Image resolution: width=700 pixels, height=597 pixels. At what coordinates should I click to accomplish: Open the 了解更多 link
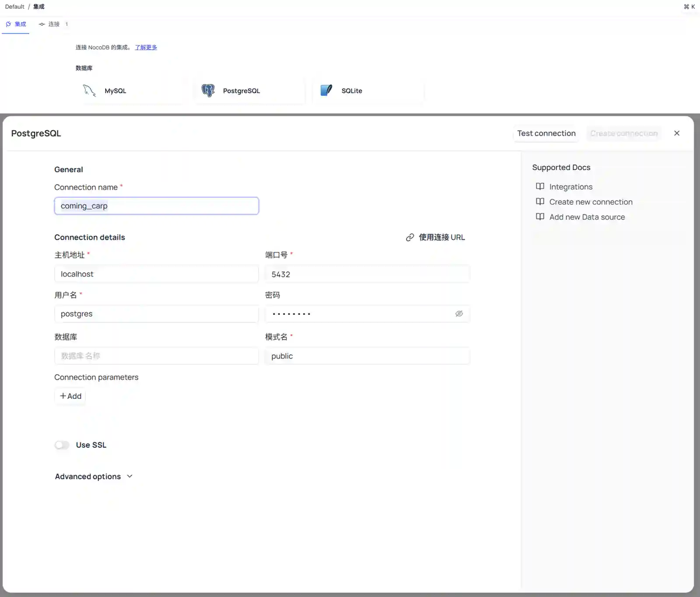[146, 47]
